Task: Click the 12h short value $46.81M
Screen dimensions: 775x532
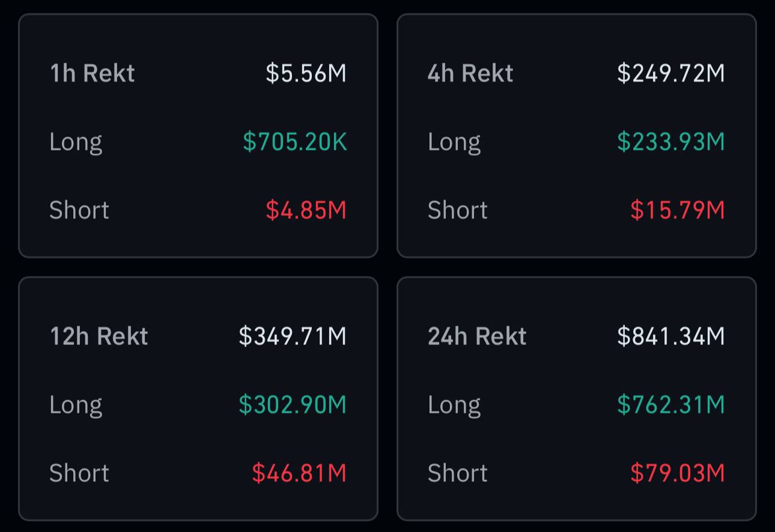Action: (x=299, y=473)
